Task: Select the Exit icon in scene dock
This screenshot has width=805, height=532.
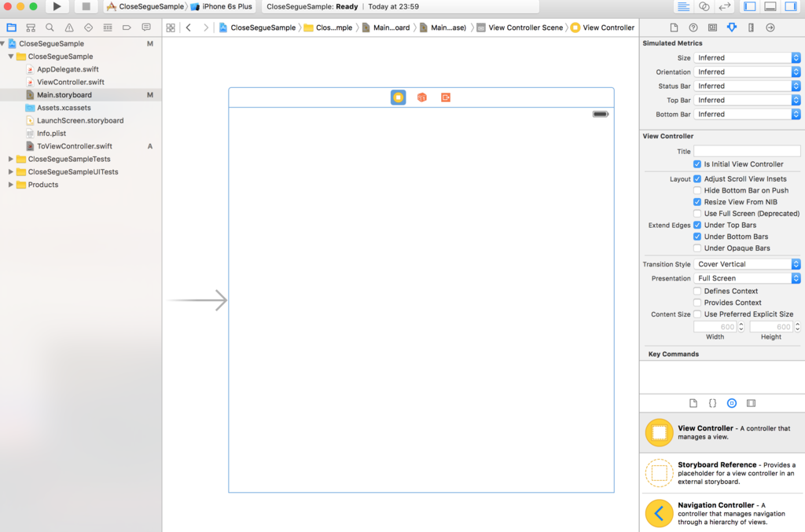Action: tap(446, 97)
